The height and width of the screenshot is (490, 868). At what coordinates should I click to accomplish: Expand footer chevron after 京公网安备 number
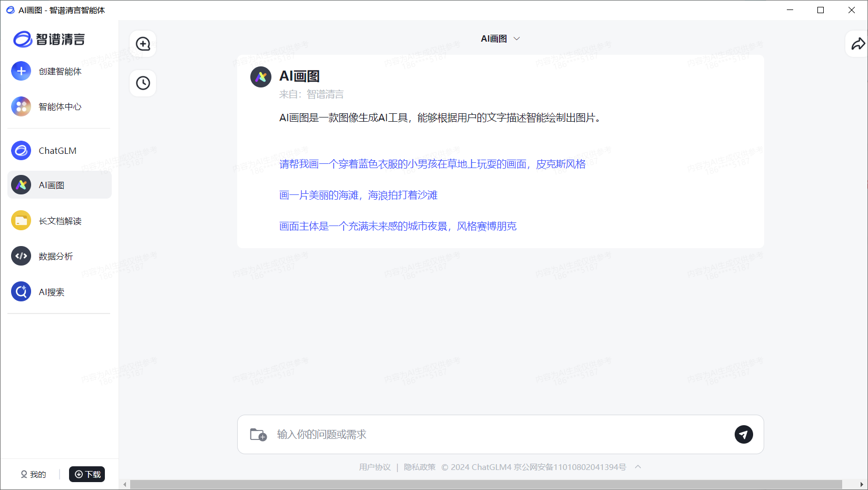pos(638,467)
